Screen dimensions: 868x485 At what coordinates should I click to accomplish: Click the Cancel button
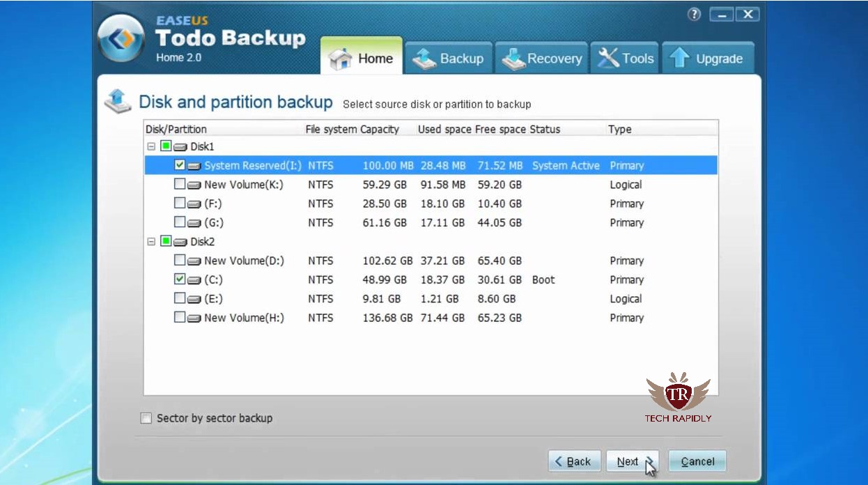point(696,461)
